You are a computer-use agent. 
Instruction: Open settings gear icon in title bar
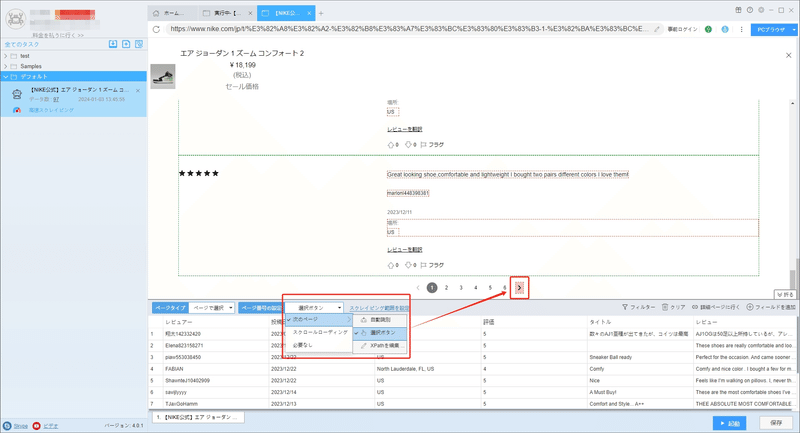[x=761, y=10]
